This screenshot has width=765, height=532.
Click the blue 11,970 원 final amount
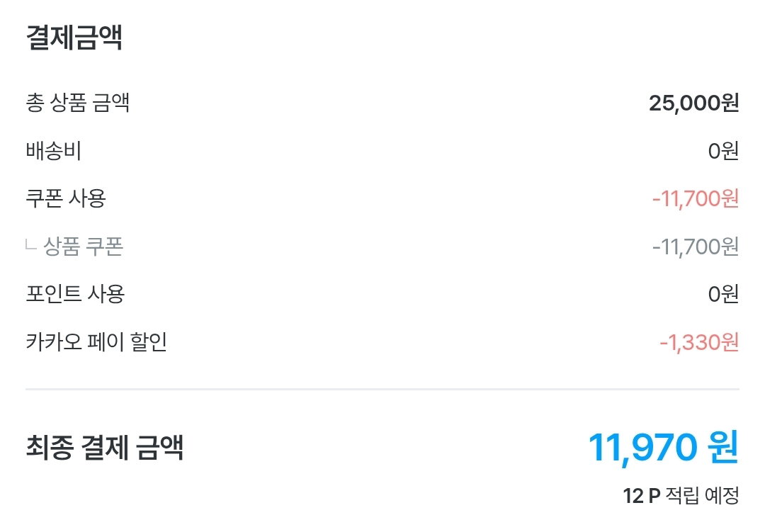(664, 448)
